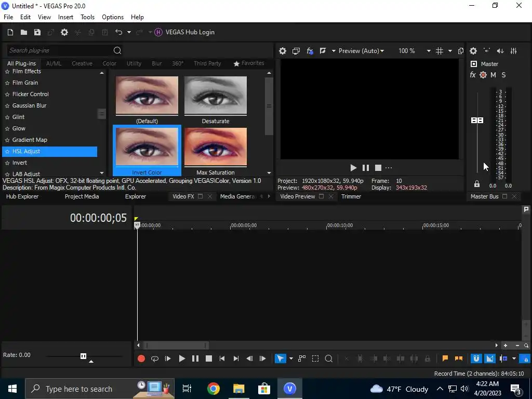Toggle Loop Playback on the timeline
532x399 pixels.
pos(155,358)
